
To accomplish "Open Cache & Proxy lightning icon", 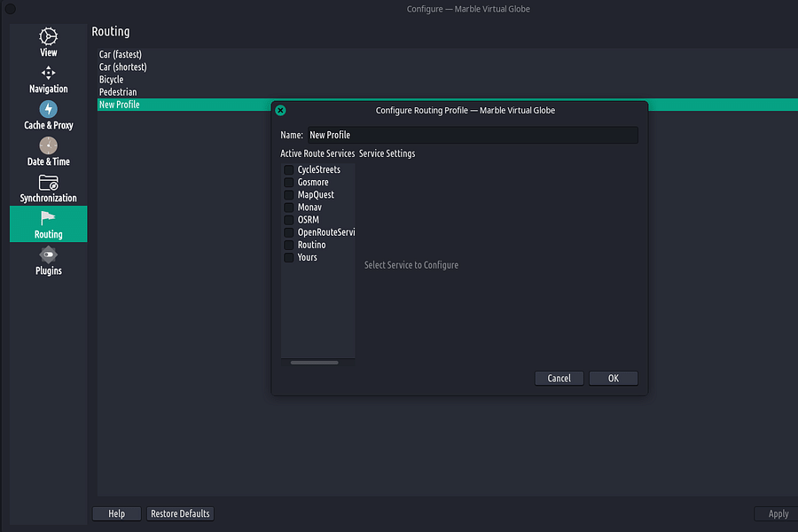I will click(x=49, y=110).
